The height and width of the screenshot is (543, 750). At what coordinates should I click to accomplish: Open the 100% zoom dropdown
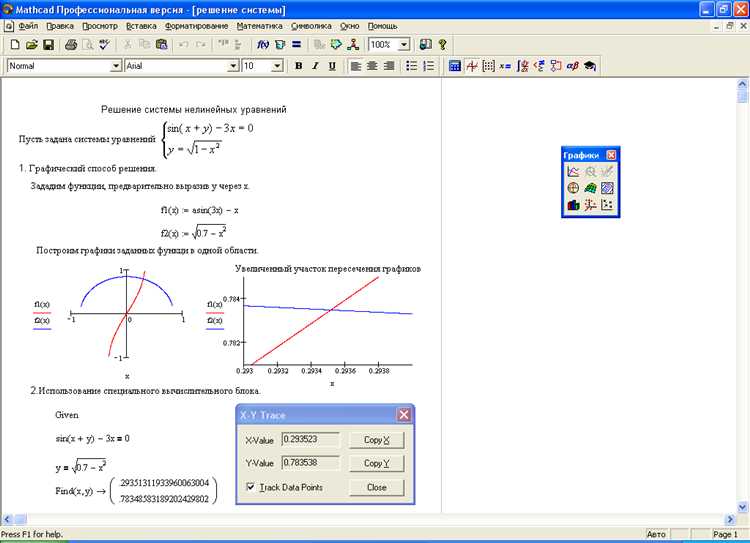(x=404, y=45)
